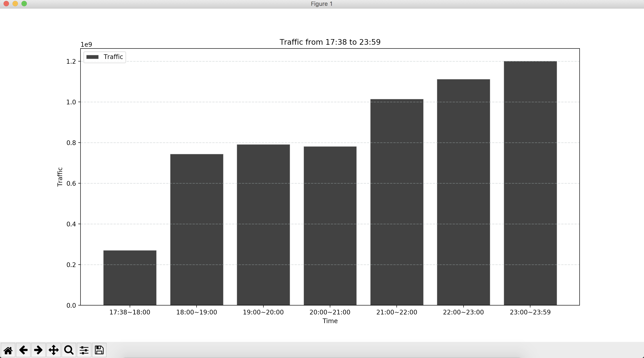This screenshot has width=644, height=358.
Task: Click the 22:00~23:00 bar
Action: [x=463, y=192]
